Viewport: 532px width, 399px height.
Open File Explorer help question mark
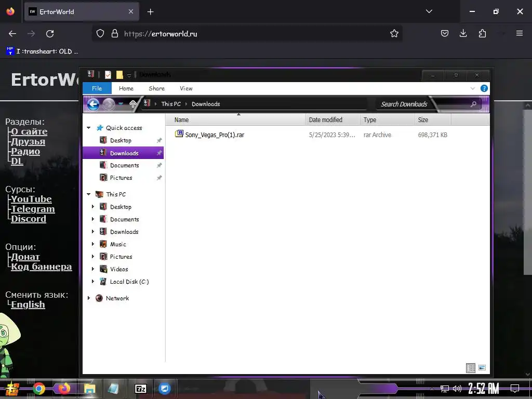tap(484, 88)
